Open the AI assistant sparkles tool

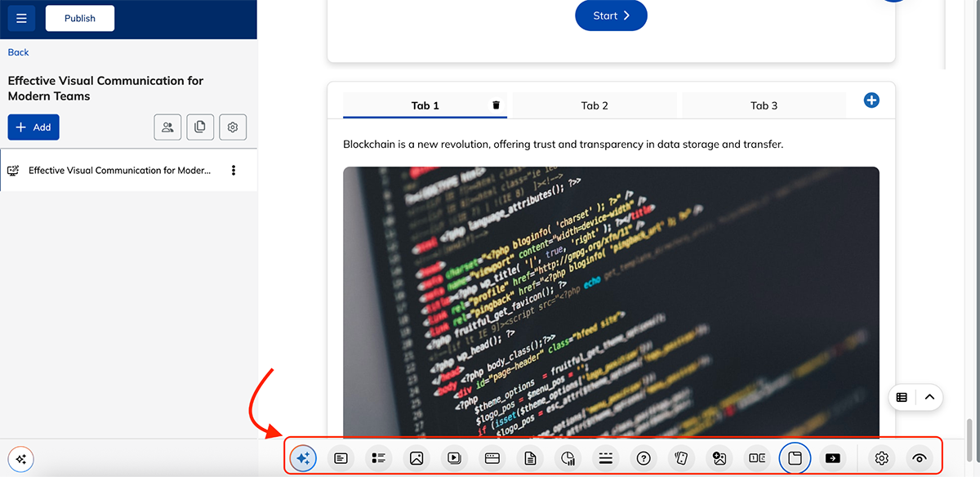[x=303, y=458]
